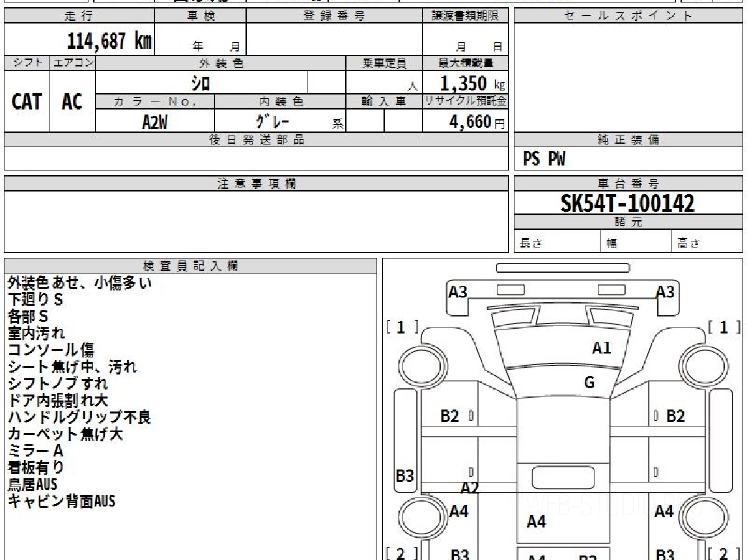The height and width of the screenshot is (560, 747).
Task: Click the 外装色 header
Action: tap(221, 63)
